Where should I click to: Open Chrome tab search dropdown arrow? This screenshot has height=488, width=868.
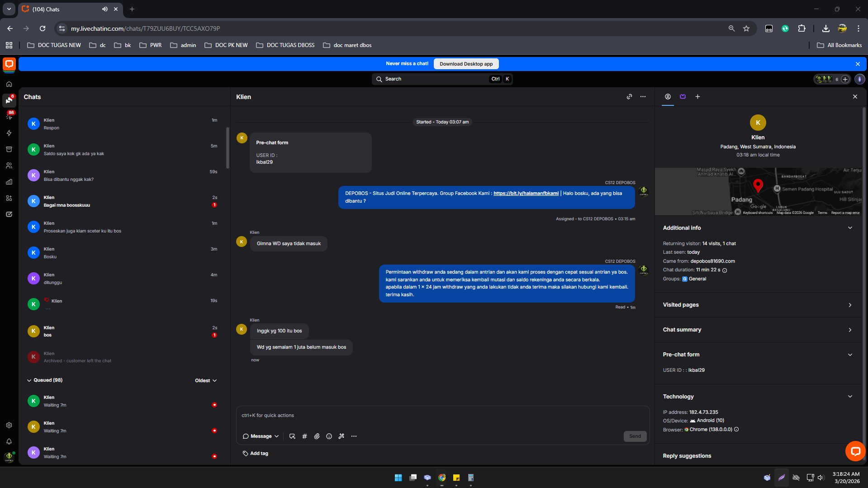pos(9,9)
